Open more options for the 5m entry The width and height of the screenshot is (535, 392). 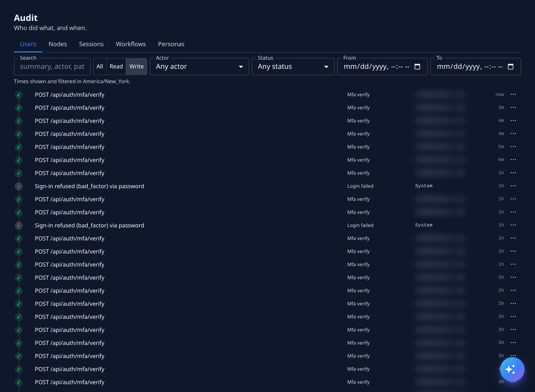point(513,147)
